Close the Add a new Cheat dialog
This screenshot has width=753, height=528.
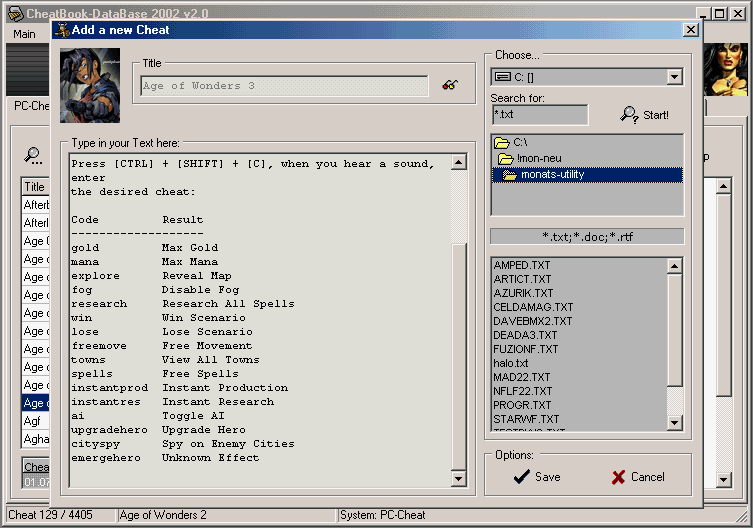click(x=690, y=30)
